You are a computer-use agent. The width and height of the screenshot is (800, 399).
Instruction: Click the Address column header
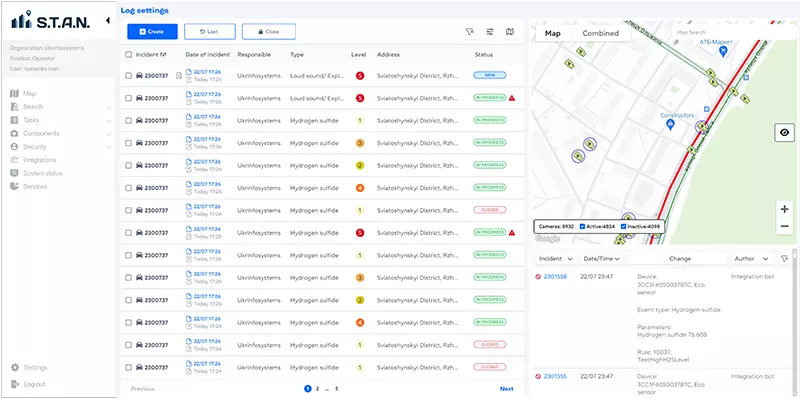point(389,55)
